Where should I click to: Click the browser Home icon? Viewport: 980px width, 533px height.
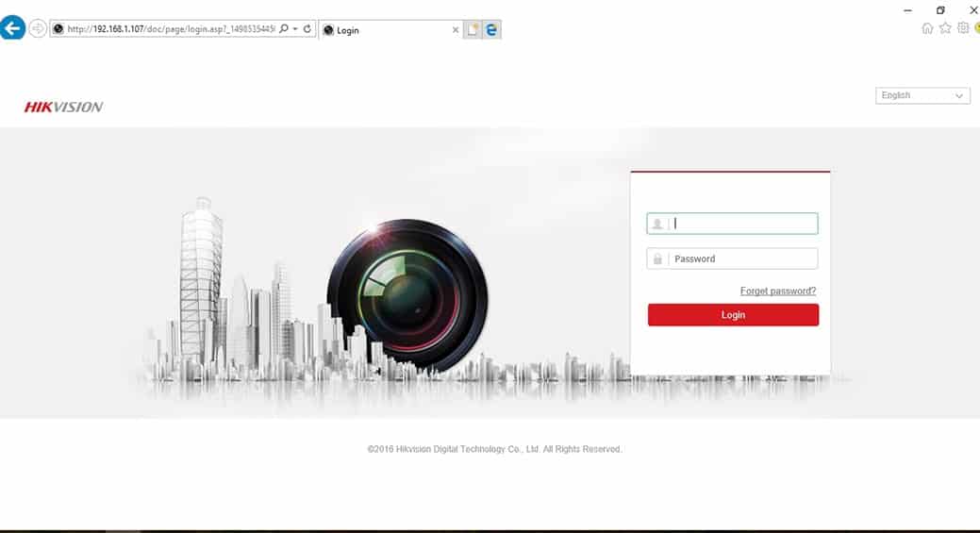point(927,28)
